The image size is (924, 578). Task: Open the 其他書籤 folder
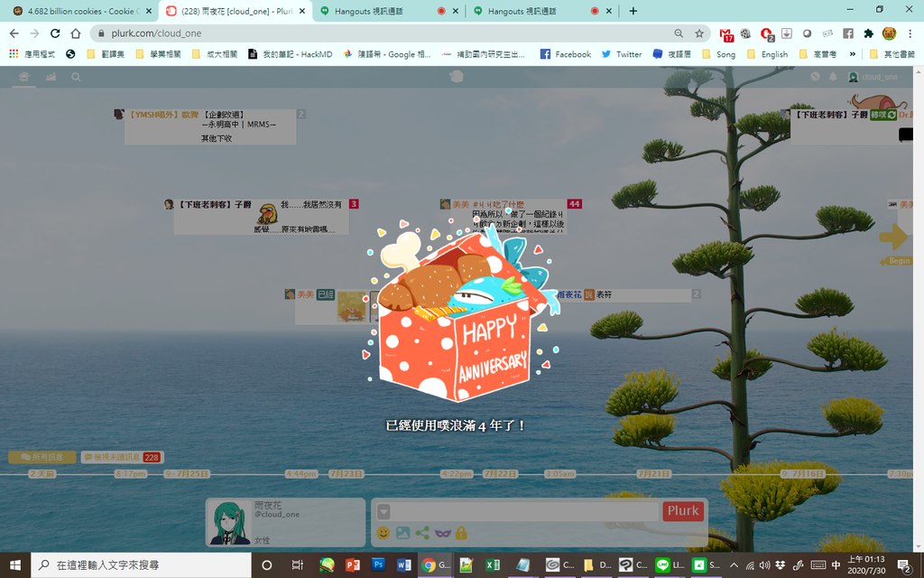(892, 54)
